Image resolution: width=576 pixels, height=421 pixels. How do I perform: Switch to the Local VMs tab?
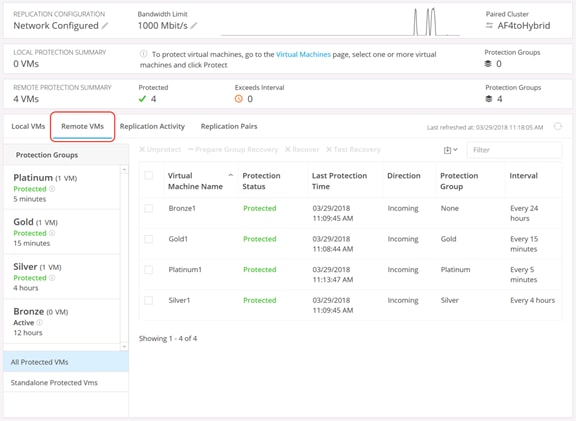pos(28,126)
